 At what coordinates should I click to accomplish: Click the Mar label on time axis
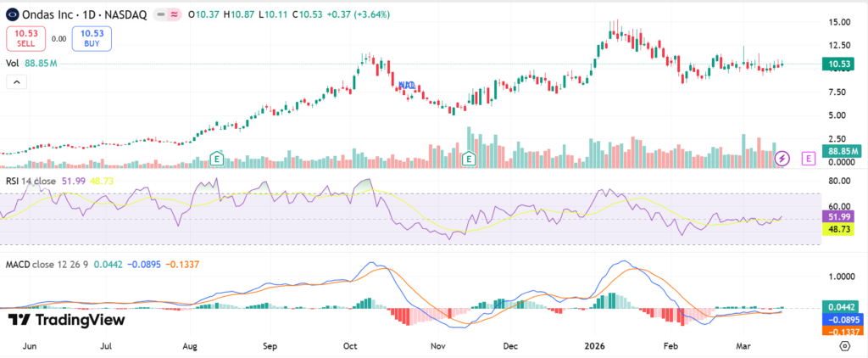(743, 346)
